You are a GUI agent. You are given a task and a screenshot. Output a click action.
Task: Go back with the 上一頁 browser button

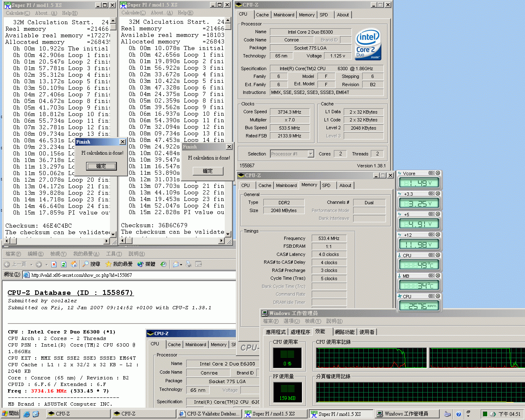pos(16,264)
